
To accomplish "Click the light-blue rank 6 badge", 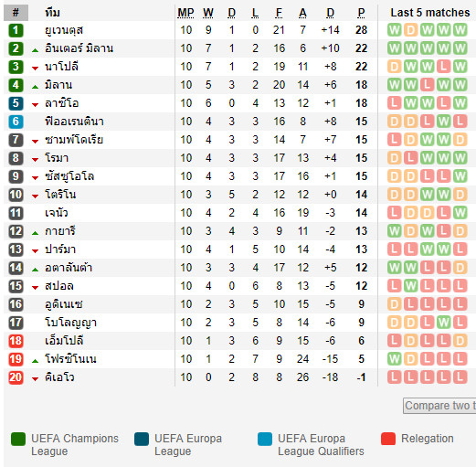I will [16, 122].
